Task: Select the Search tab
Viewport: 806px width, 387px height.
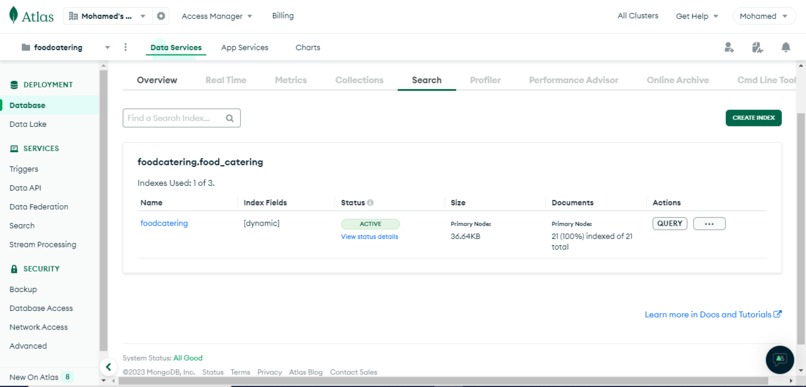Action: (427, 80)
